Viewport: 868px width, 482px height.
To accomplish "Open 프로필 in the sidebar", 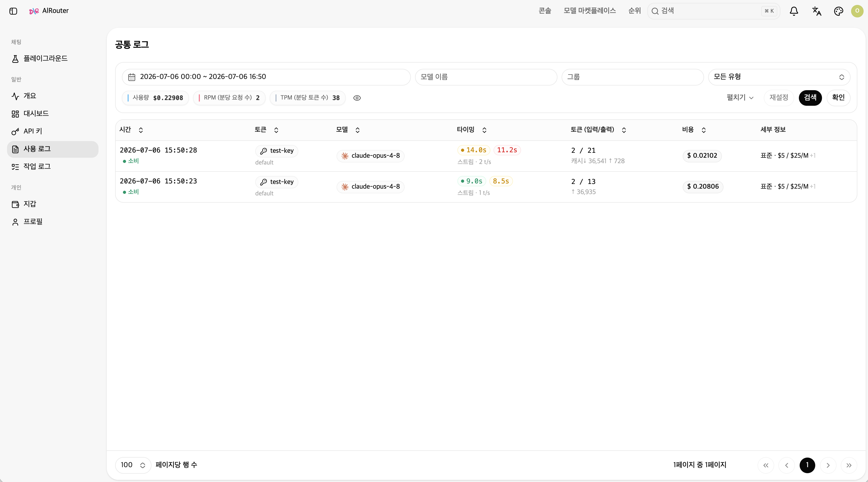I will [x=52, y=222].
